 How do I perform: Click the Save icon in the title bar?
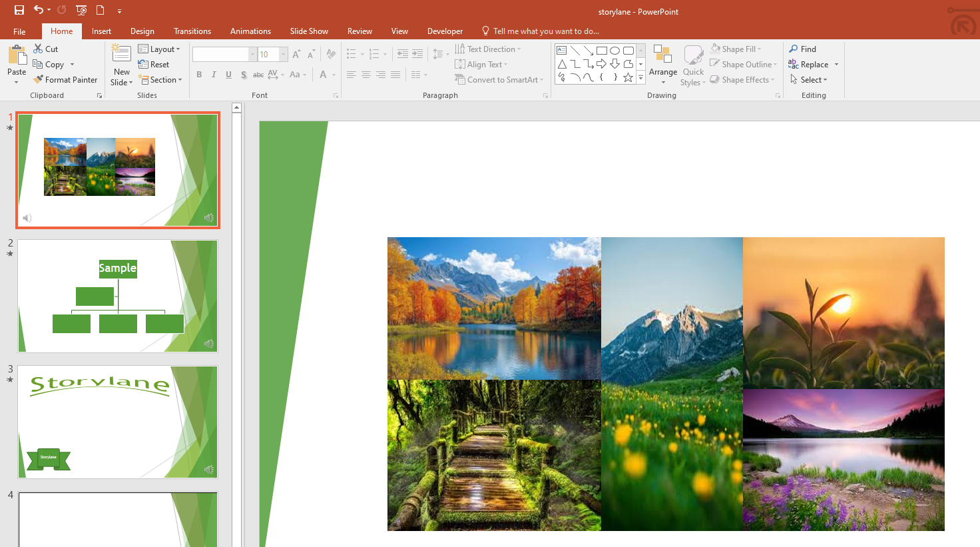(19, 10)
